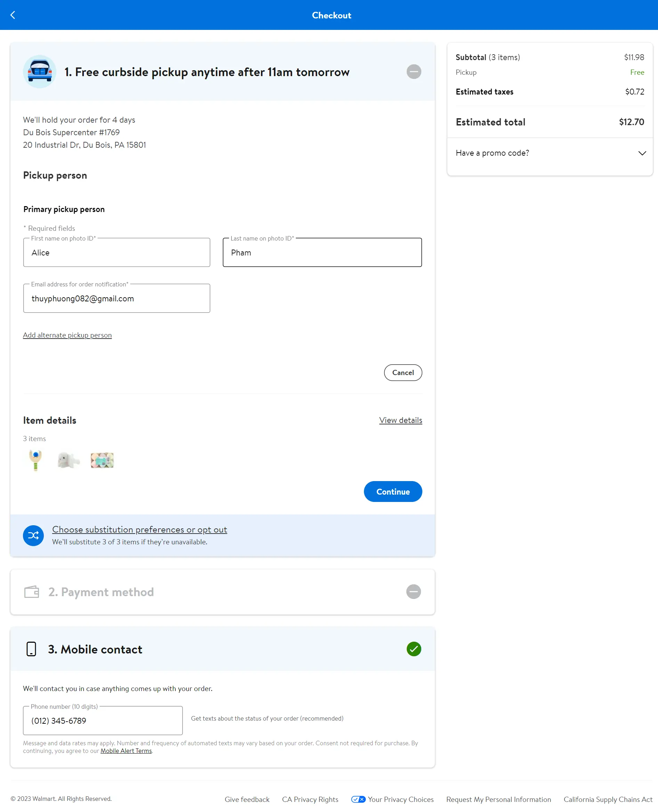Click Add alternate pickup person link

(x=67, y=335)
